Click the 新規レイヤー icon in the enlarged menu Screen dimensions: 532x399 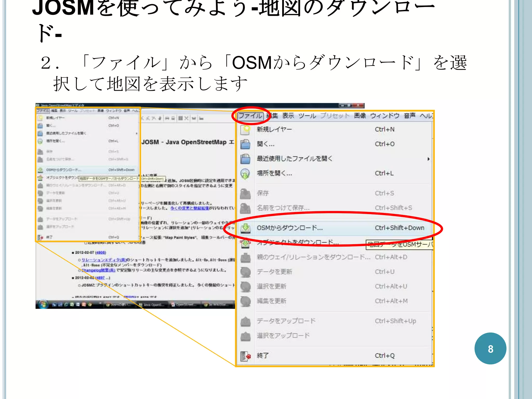(x=245, y=130)
